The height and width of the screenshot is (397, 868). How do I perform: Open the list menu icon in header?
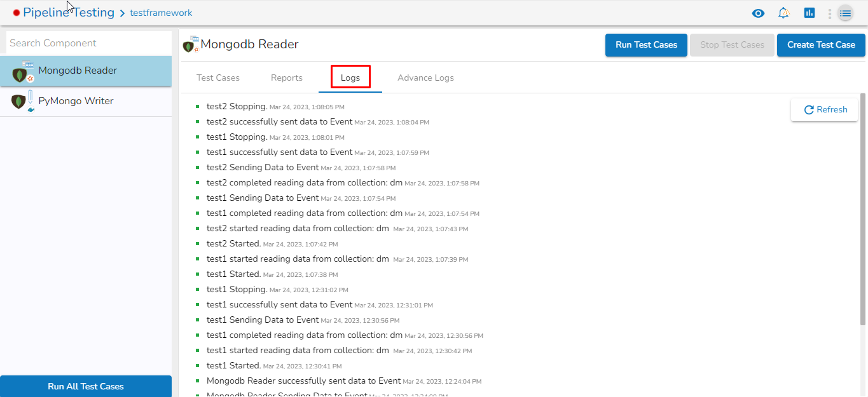click(x=845, y=13)
